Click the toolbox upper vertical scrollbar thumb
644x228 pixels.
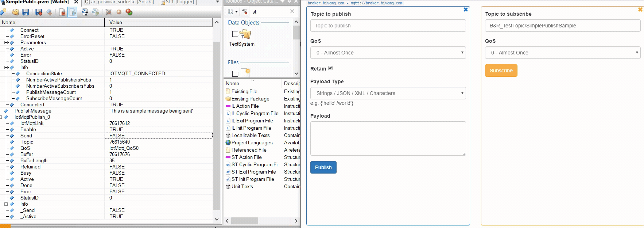click(296, 33)
